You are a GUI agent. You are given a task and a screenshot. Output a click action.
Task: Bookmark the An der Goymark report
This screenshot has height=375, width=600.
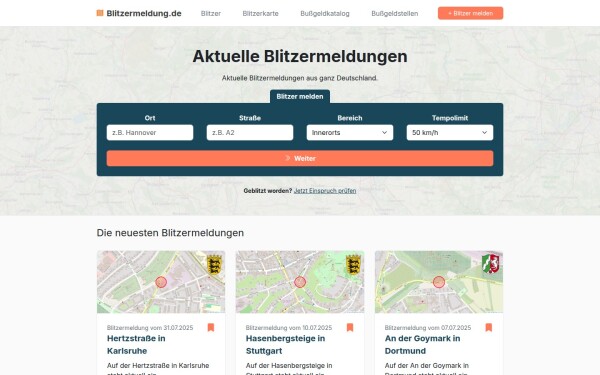[x=489, y=328]
